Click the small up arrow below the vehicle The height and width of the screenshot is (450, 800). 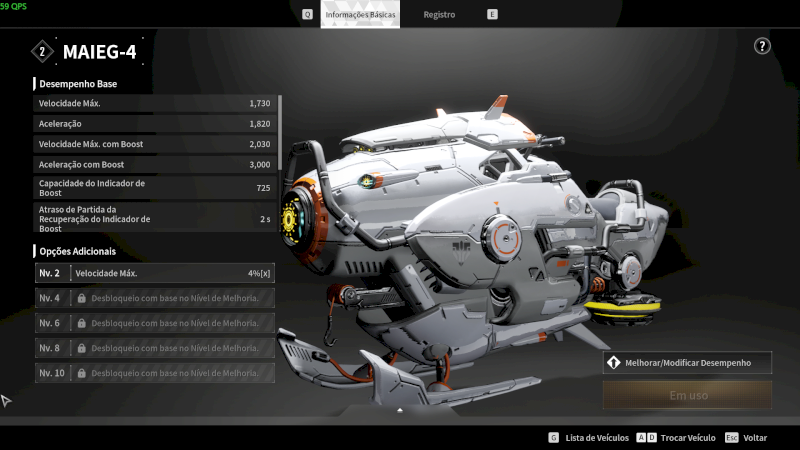[400, 410]
